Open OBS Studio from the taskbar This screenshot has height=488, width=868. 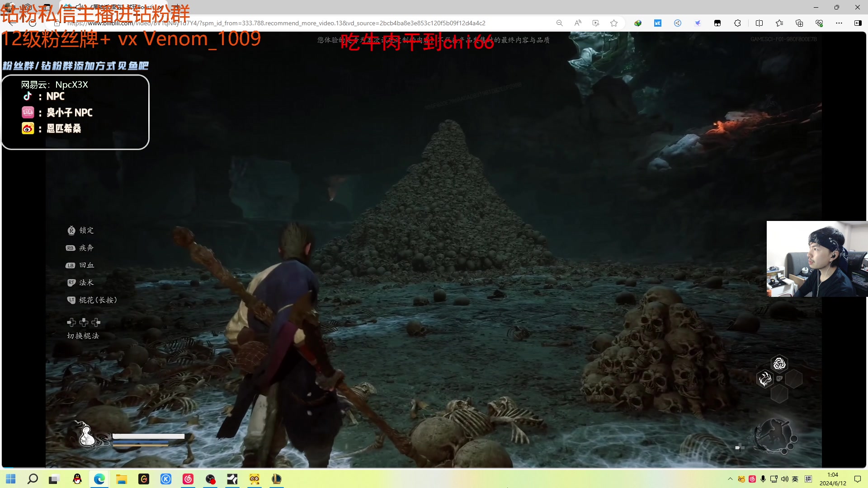pos(210,479)
